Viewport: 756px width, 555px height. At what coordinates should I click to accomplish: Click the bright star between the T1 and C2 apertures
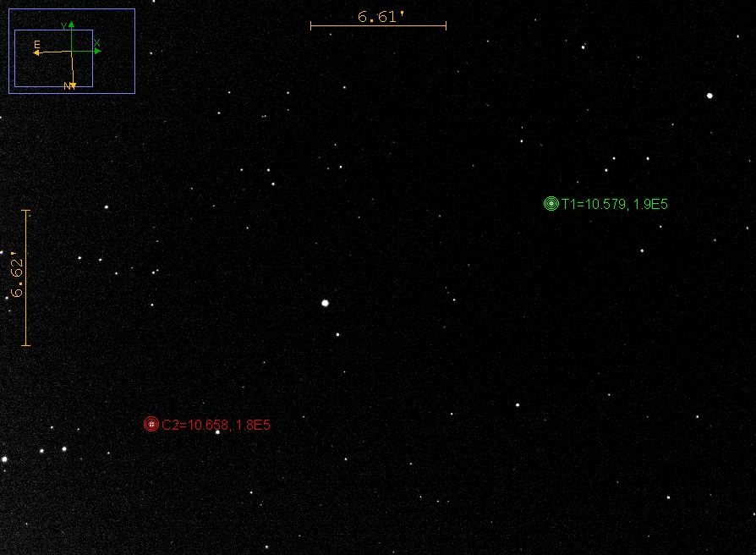click(x=325, y=303)
